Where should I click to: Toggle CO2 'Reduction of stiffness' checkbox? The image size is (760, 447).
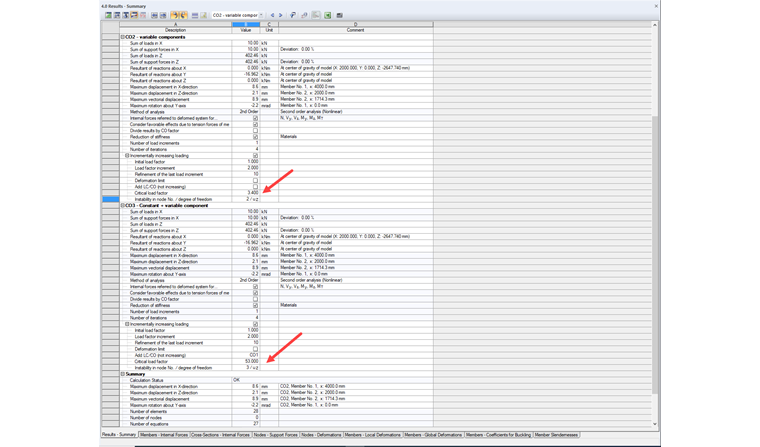[255, 137]
